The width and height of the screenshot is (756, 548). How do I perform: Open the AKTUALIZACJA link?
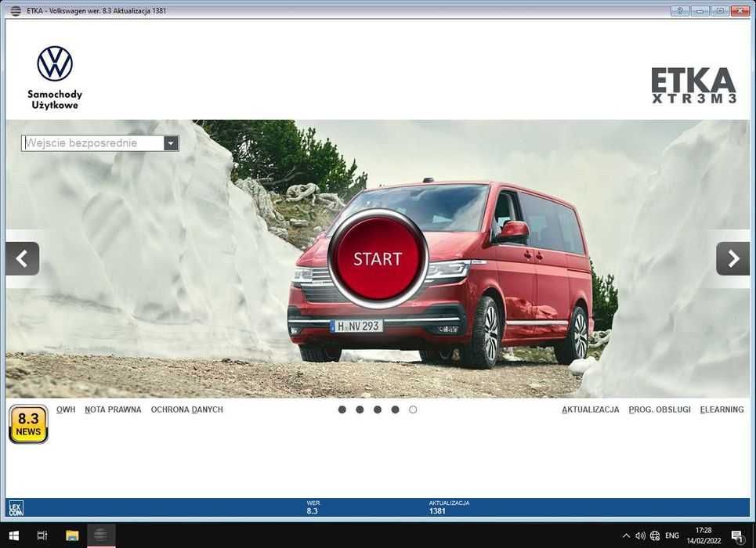click(590, 409)
